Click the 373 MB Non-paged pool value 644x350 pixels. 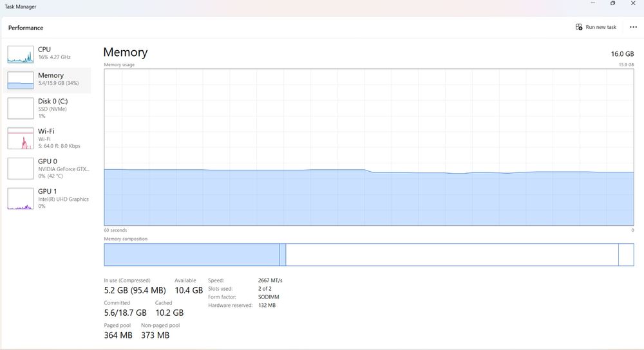pyautogui.click(x=155, y=335)
